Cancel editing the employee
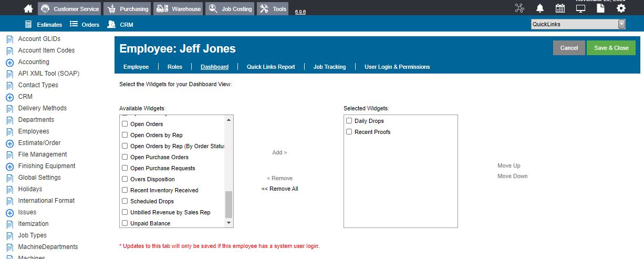644x259 pixels. tap(569, 48)
